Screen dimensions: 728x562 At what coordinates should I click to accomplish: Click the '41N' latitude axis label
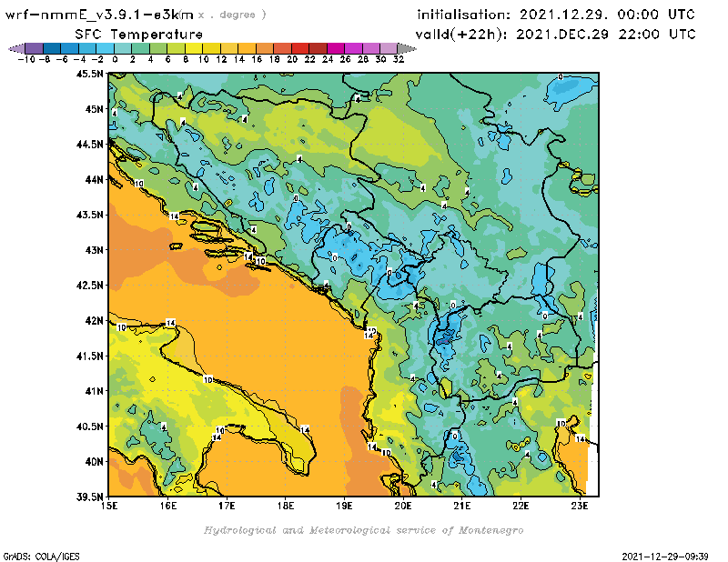pyautogui.click(x=94, y=391)
